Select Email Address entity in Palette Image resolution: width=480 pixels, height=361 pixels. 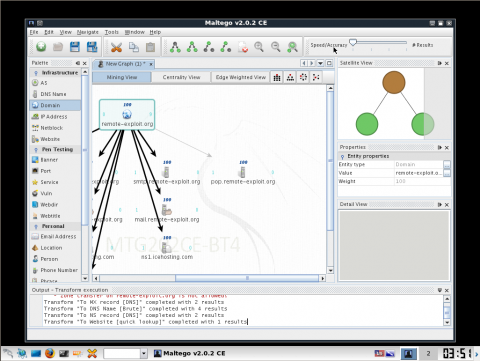pos(55,236)
